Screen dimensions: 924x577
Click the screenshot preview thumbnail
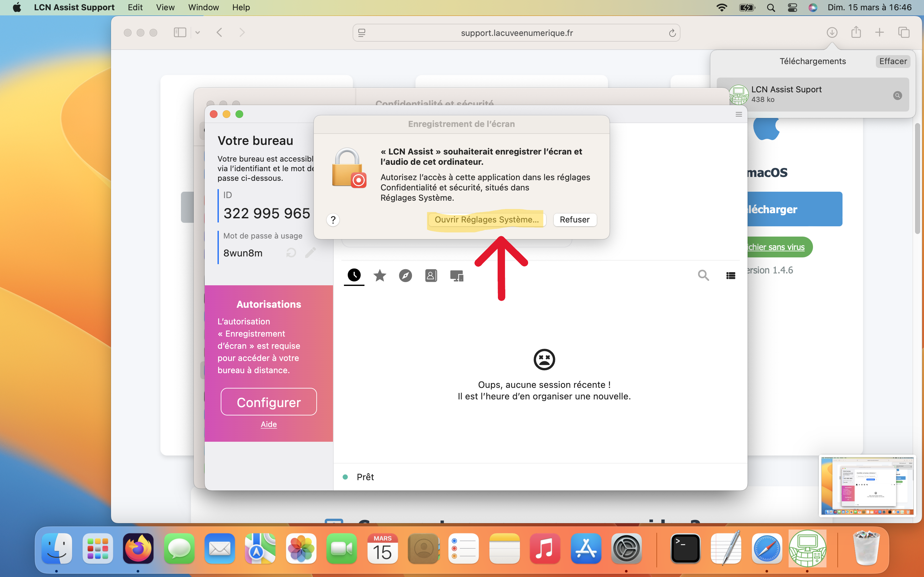pos(867,486)
